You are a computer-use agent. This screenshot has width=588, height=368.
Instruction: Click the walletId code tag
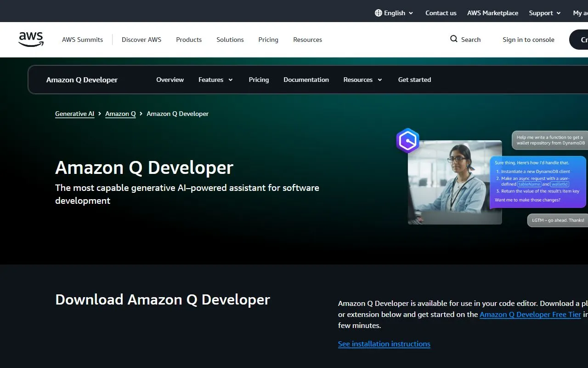560,184
